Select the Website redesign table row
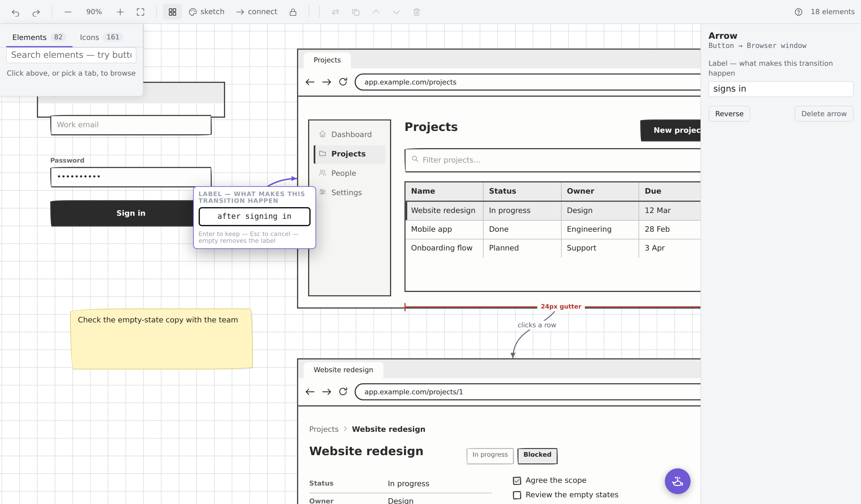The height and width of the screenshot is (504, 861). pos(553,211)
